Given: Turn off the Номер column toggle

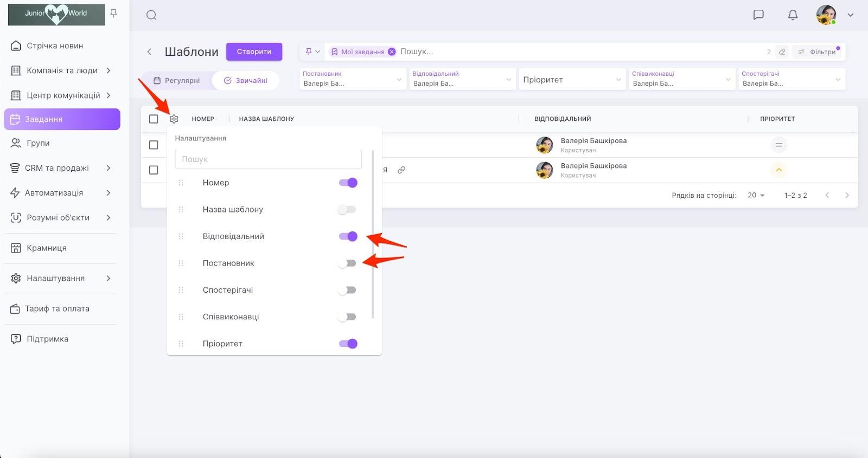Looking at the screenshot, I should (348, 183).
